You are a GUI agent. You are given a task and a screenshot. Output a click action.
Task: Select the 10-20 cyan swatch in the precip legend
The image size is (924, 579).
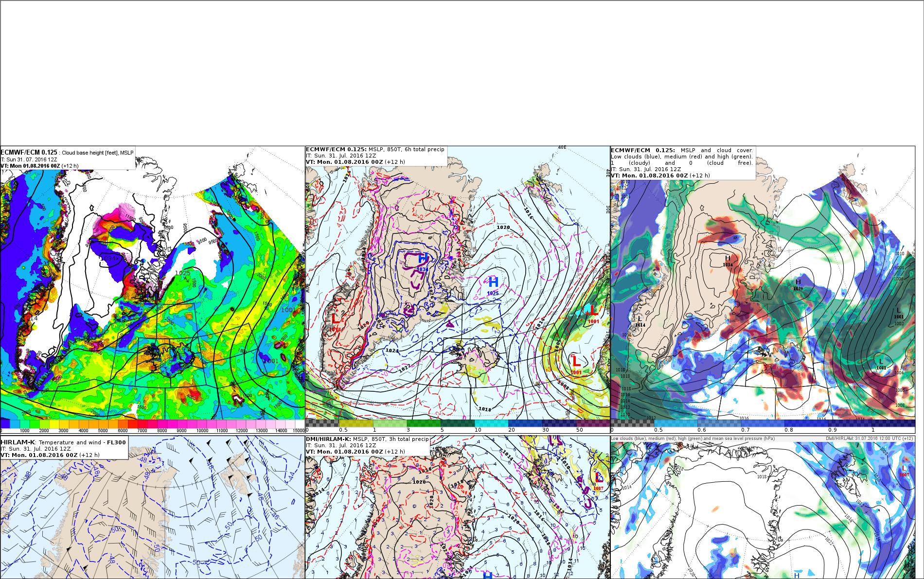click(x=491, y=423)
